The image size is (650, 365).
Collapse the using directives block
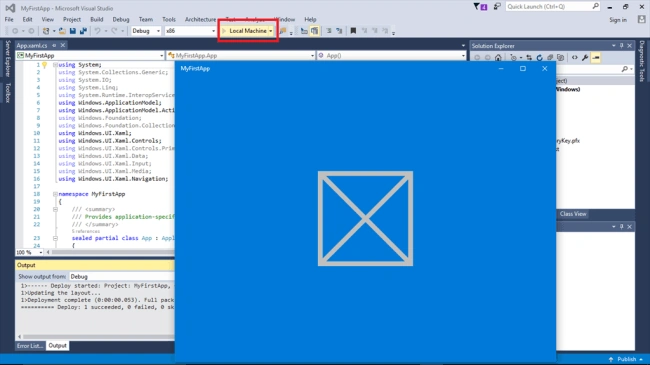point(55,65)
